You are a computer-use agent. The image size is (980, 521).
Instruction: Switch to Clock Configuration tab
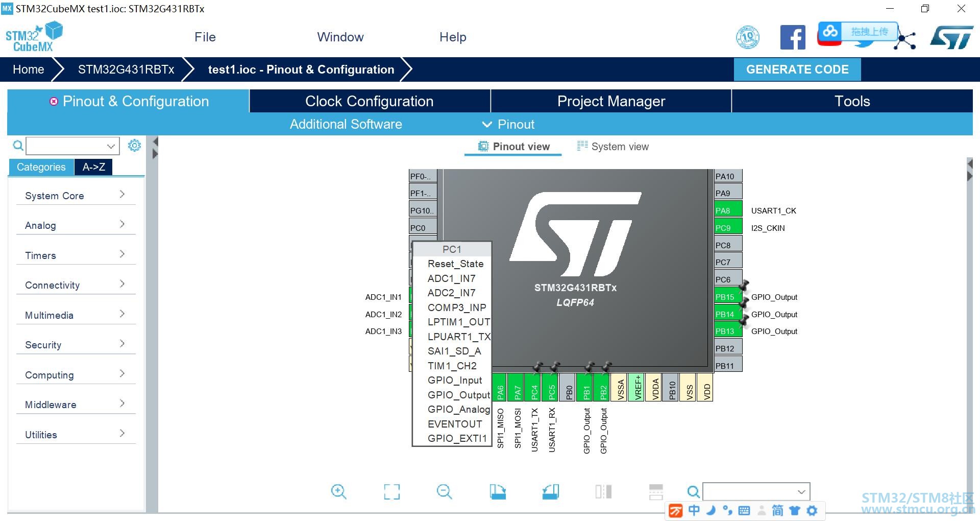coord(370,101)
